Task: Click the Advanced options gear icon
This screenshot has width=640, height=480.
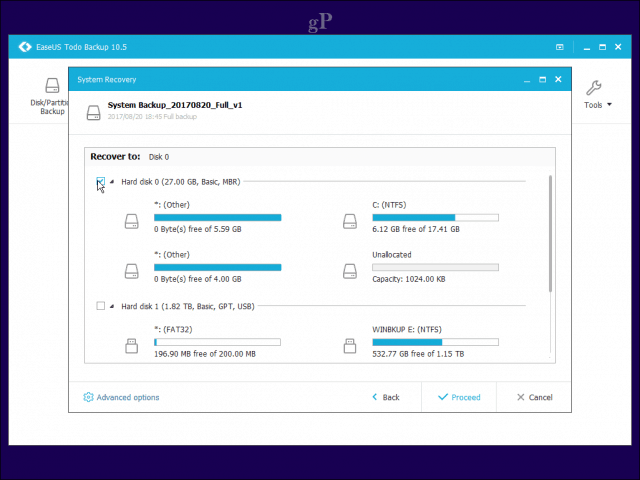Action: (x=88, y=397)
